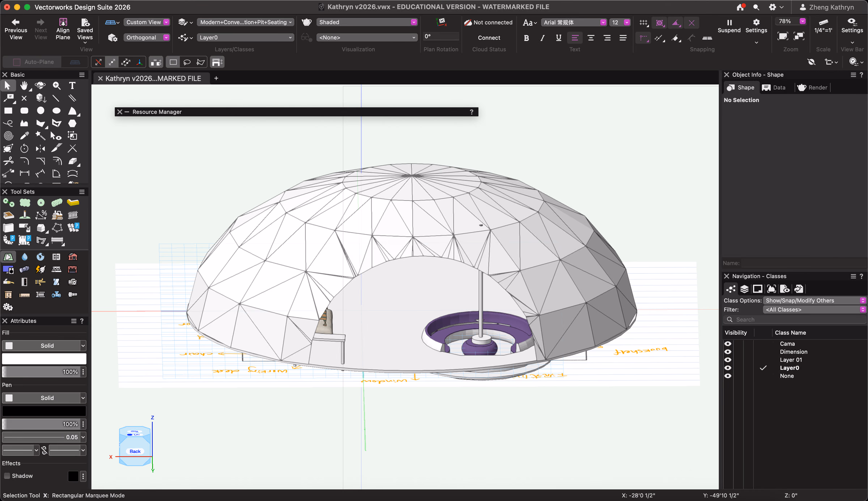Viewport: 868px width, 501px height.
Task: Toggle the Lasso Marquee mode button
Action: click(187, 62)
